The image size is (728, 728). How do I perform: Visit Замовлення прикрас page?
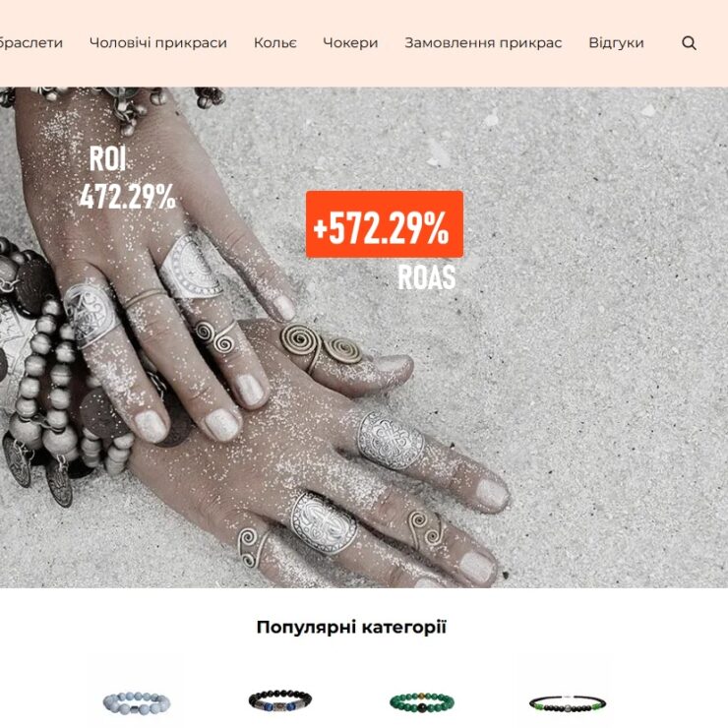(483, 42)
